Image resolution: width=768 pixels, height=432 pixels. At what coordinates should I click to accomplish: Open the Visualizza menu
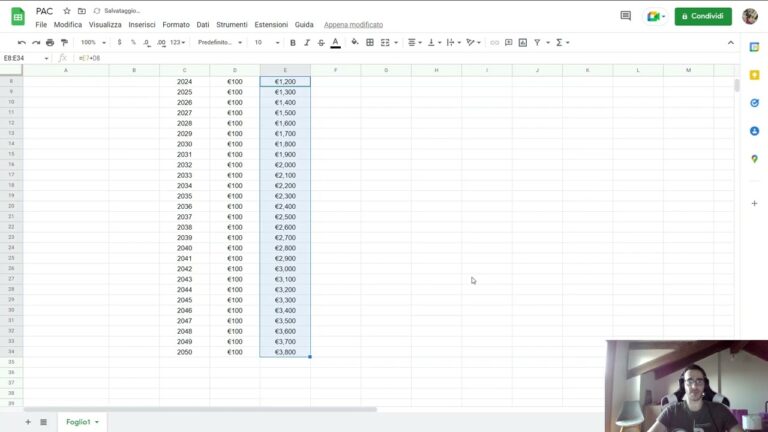105,24
